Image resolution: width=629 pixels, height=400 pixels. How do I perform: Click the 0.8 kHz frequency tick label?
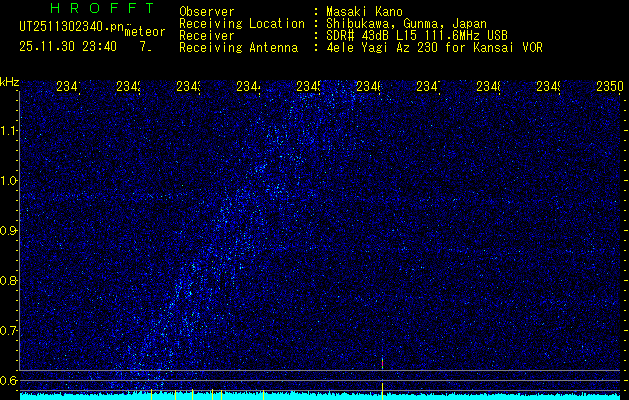pos(9,280)
